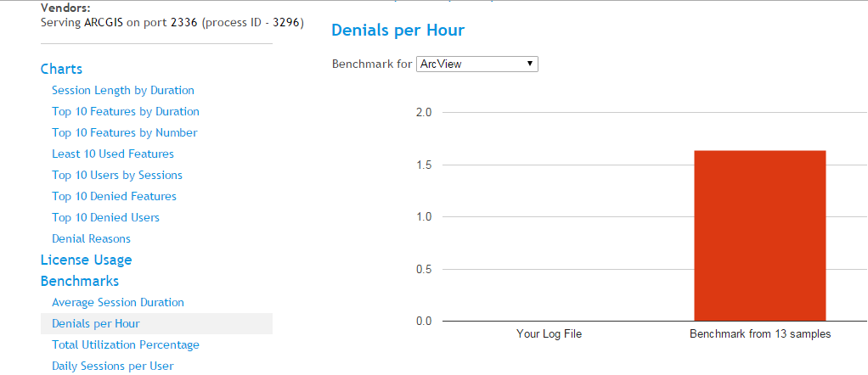Open Session Length by Duration chart
This screenshot has height=375, width=868.
click(123, 90)
